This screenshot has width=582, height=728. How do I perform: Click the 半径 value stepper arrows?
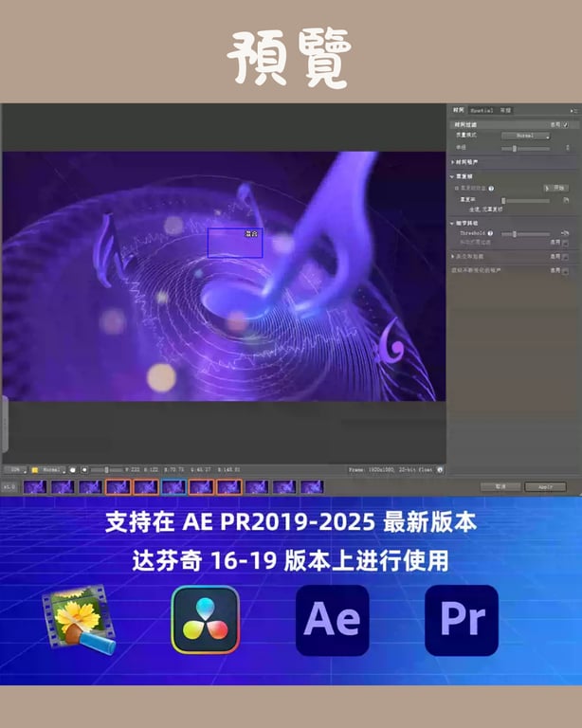(567, 148)
